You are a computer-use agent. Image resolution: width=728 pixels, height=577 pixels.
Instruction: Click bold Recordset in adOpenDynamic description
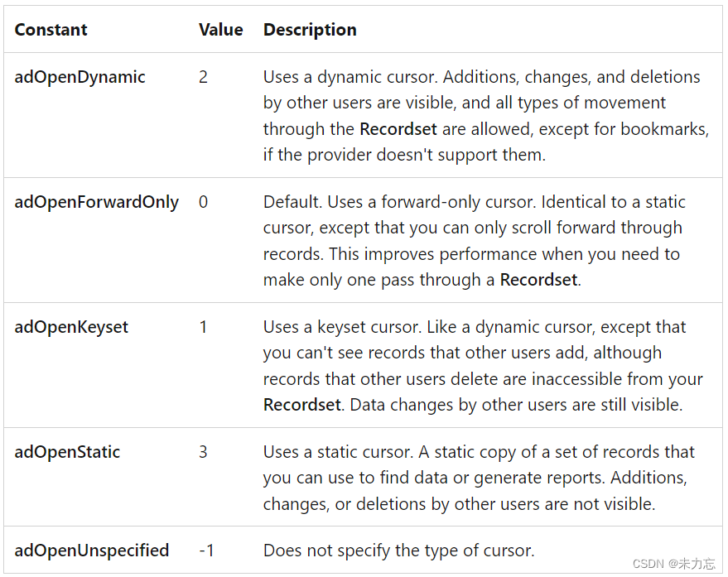pyautogui.click(x=398, y=129)
